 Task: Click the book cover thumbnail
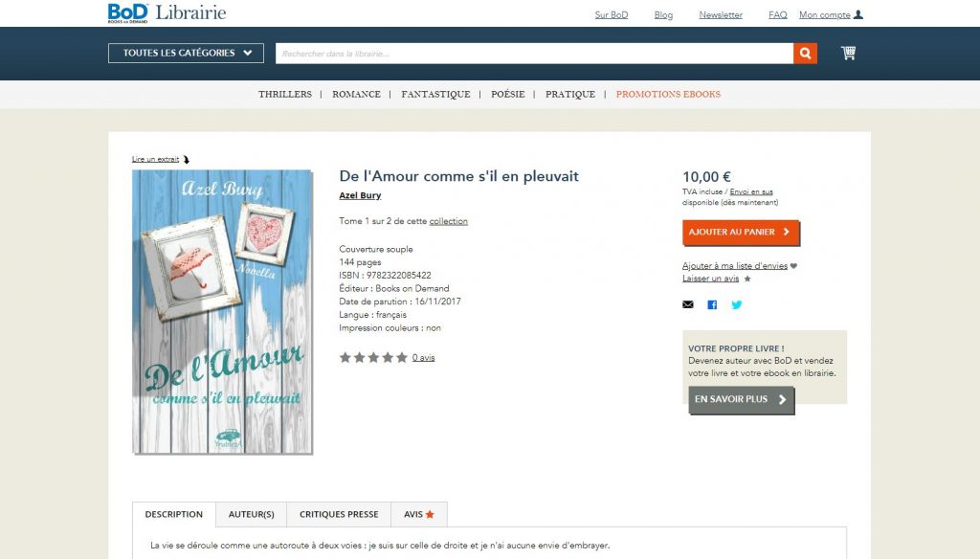coord(222,311)
